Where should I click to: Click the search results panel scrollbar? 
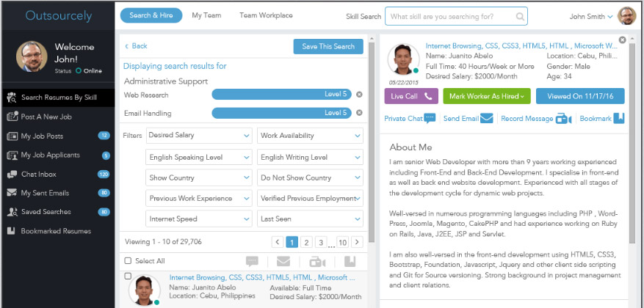[372, 142]
